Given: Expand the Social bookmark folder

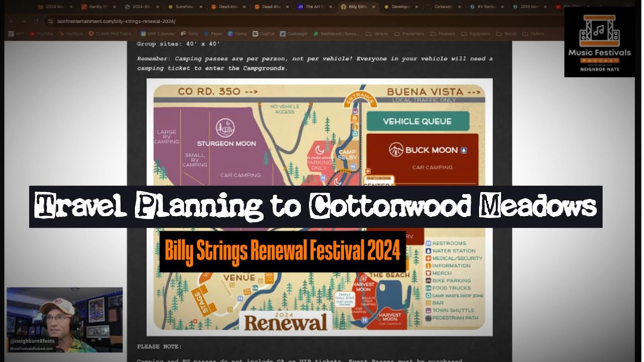Looking at the screenshot, I should coord(506,34).
